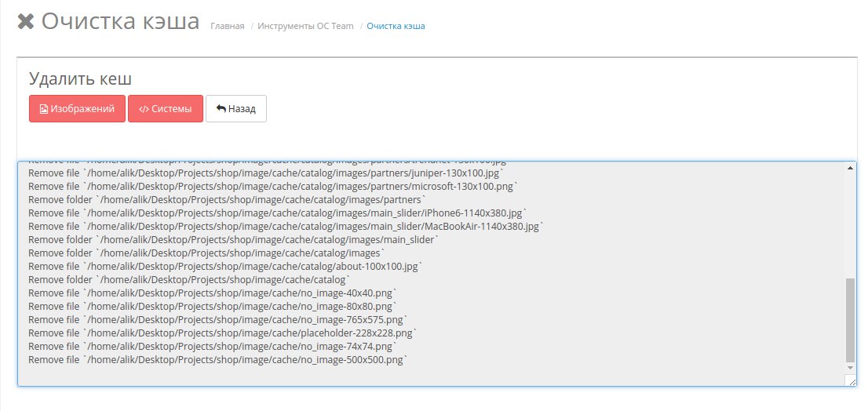Click the X icon beside the page title

26,22
